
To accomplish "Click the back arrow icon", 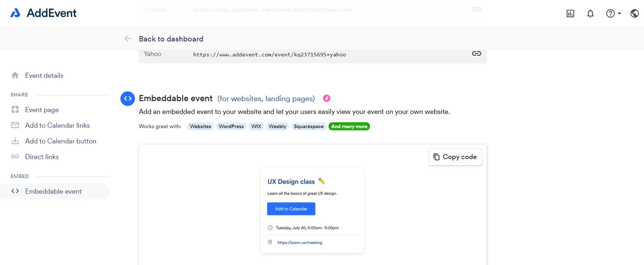I will [128, 39].
